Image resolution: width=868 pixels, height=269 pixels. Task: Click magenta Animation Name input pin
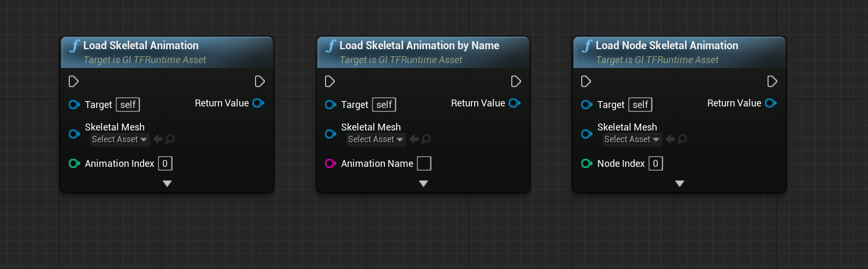(x=330, y=164)
